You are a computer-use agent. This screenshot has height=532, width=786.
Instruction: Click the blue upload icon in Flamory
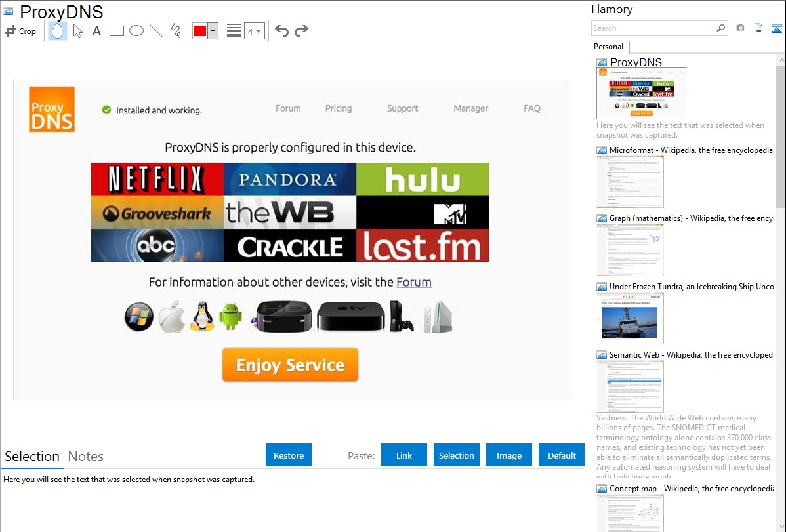click(776, 28)
